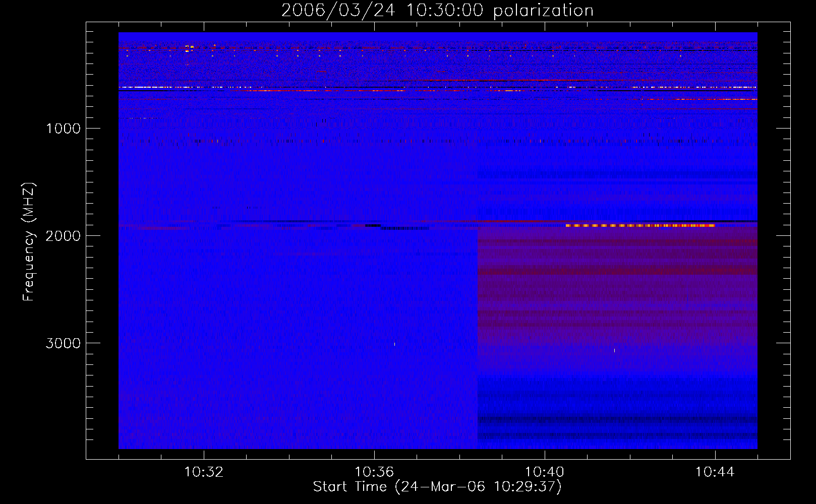Click the 'Frequency (MHZ)' axis label
816x504 pixels.
point(29,241)
